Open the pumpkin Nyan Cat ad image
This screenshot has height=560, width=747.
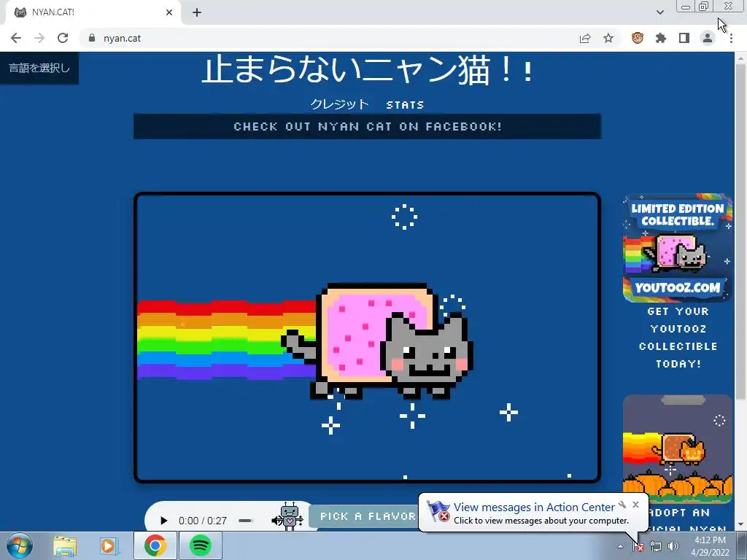pos(678,448)
